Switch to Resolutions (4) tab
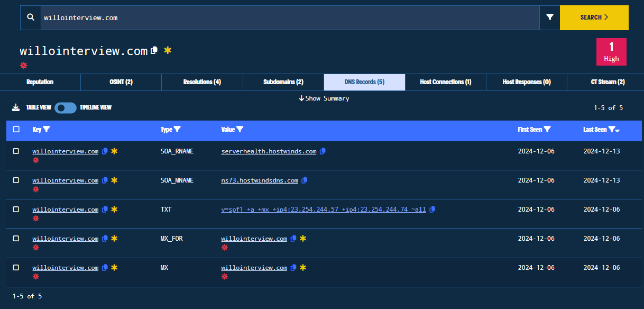Image resolution: width=644 pixels, height=309 pixels. 202,82
